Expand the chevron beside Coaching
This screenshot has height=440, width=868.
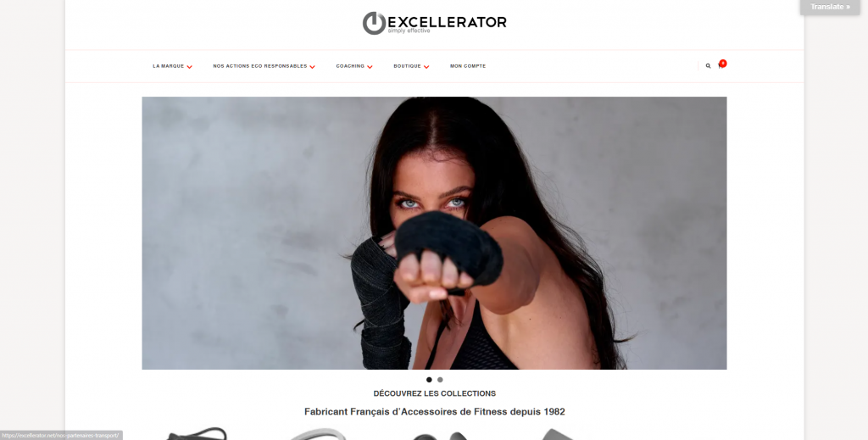pyautogui.click(x=370, y=67)
